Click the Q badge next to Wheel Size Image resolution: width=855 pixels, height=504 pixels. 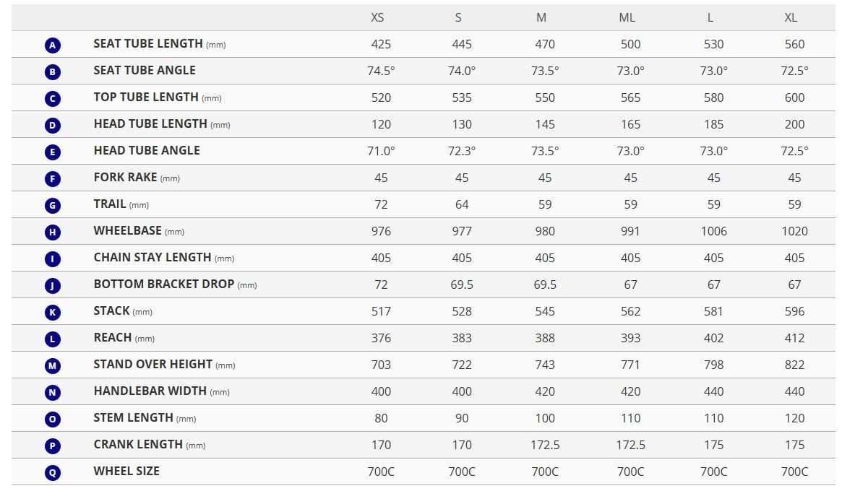tap(52, 473)
